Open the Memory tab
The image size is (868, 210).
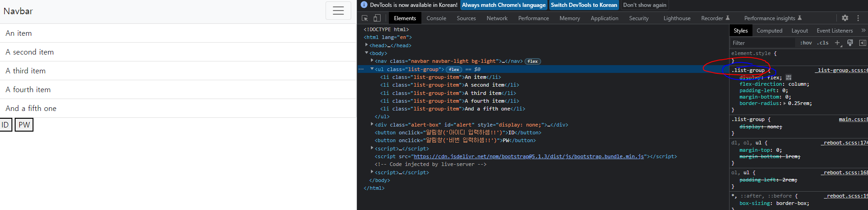click(x=569, y=18)
